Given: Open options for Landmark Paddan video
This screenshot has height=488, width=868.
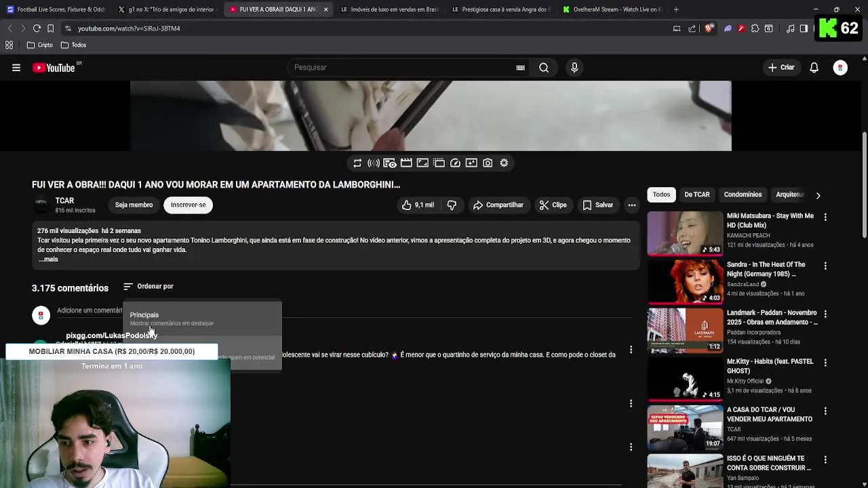Looking at the screenshot, I should tap(825, 314).
